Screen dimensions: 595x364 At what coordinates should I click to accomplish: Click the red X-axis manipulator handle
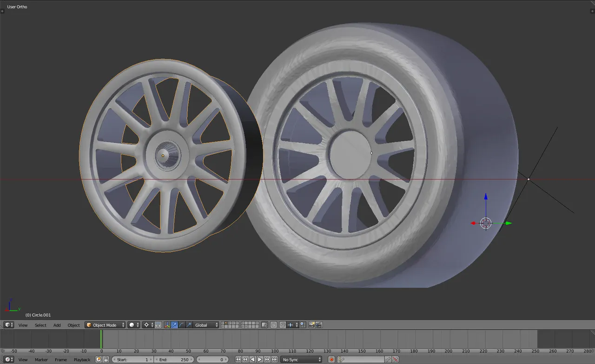[x=473, y=223]
